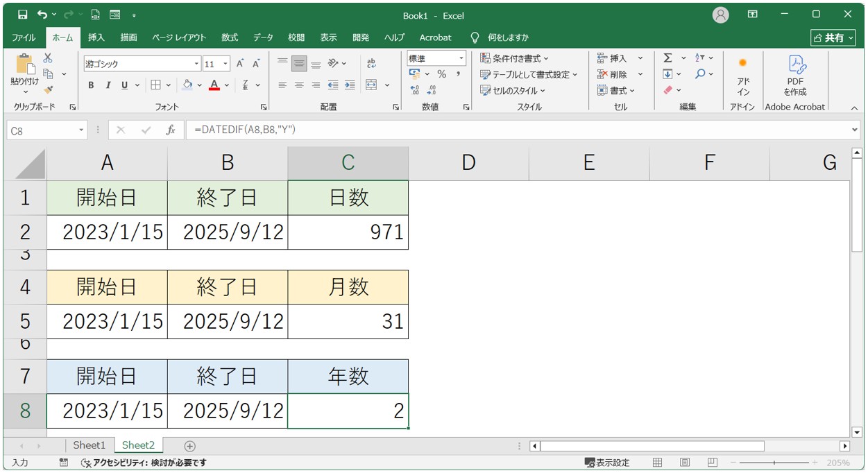This screenshot has width=868, height=473.
Task: Toggle bottom vertical alignment
Action: point(316,64)
